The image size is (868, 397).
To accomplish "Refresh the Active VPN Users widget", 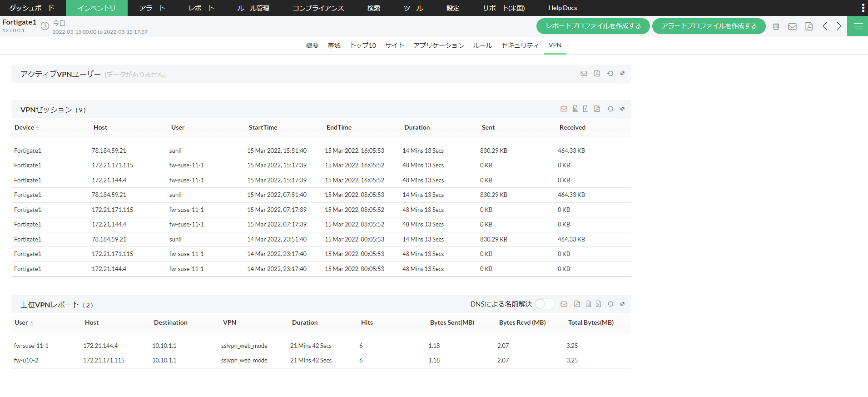I will tap(610, 74).
